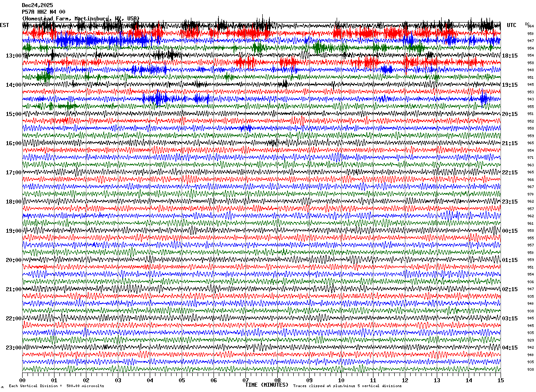Viewport: 536px width, 392px height.
Task: Click the DC value 953
Action: (530, 92)
